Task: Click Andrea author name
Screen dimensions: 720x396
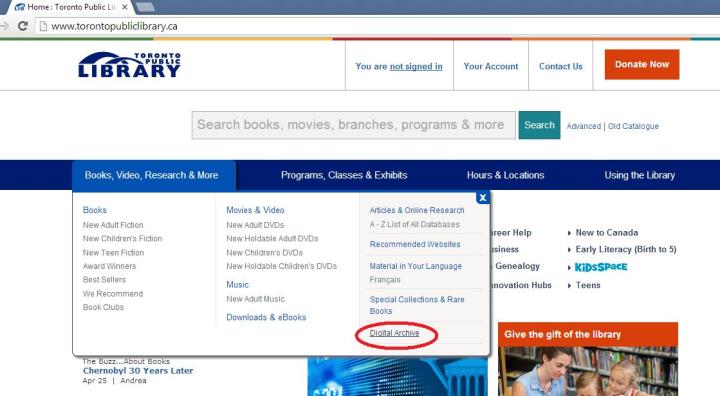Action: tap(133, 381)
